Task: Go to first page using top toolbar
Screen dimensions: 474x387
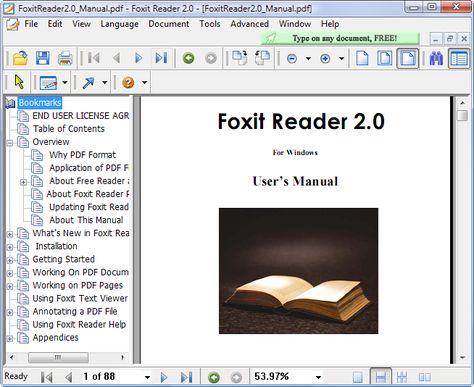Action: point(94,58)
